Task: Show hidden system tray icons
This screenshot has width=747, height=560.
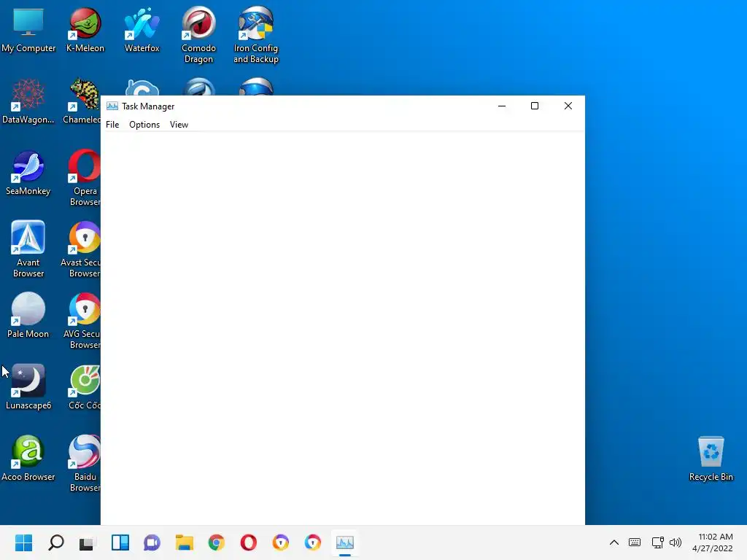Action: point(614,542)
